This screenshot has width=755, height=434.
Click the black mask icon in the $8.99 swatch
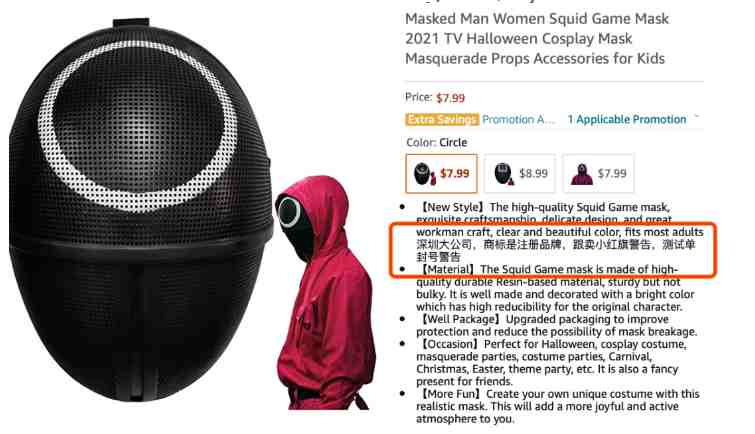click(x=504, y=174)
